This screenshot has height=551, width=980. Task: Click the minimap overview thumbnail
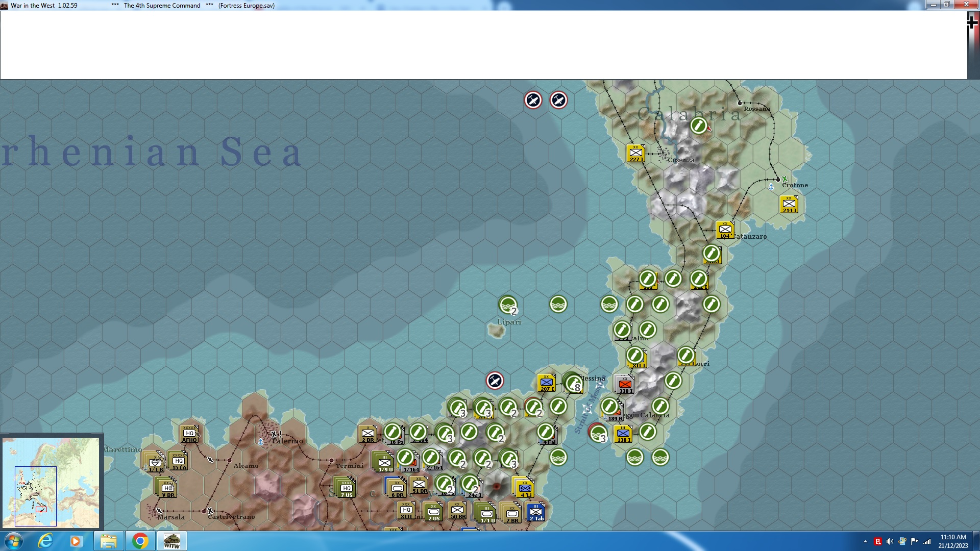click(x=51, y=482)
